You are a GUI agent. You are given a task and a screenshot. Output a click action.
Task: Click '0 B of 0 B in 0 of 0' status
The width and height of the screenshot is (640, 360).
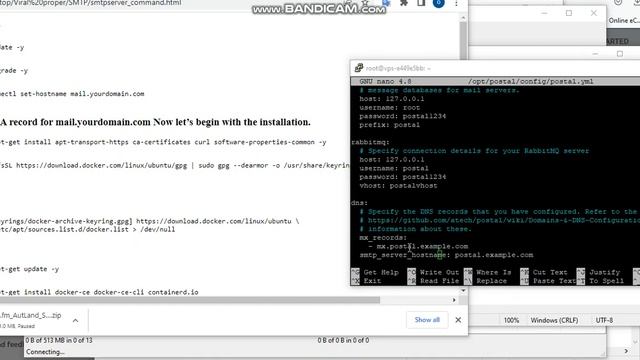pyautogui.click(x=343, y=340)
